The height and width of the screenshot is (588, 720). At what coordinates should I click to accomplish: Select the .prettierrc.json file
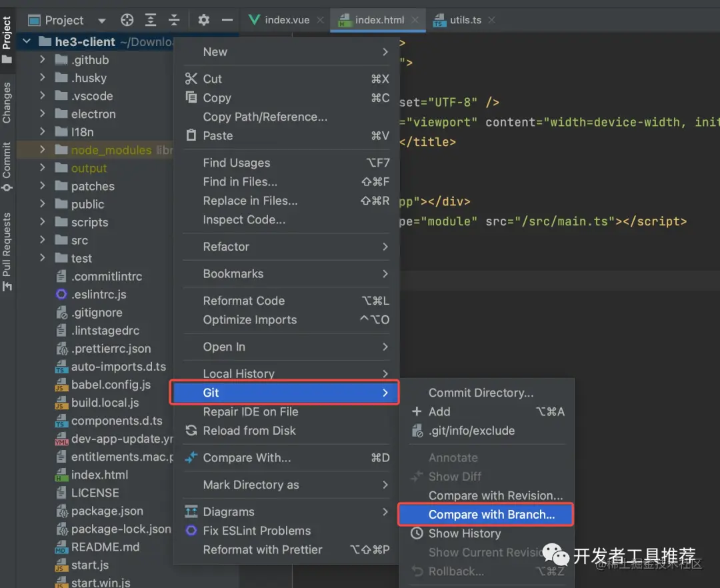pos(111,349)
